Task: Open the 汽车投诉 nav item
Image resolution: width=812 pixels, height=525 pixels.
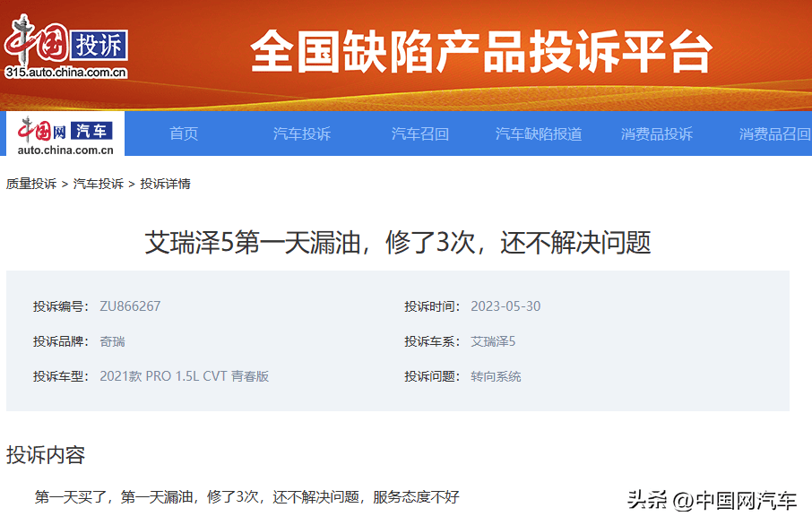Action: click(301, 134)
